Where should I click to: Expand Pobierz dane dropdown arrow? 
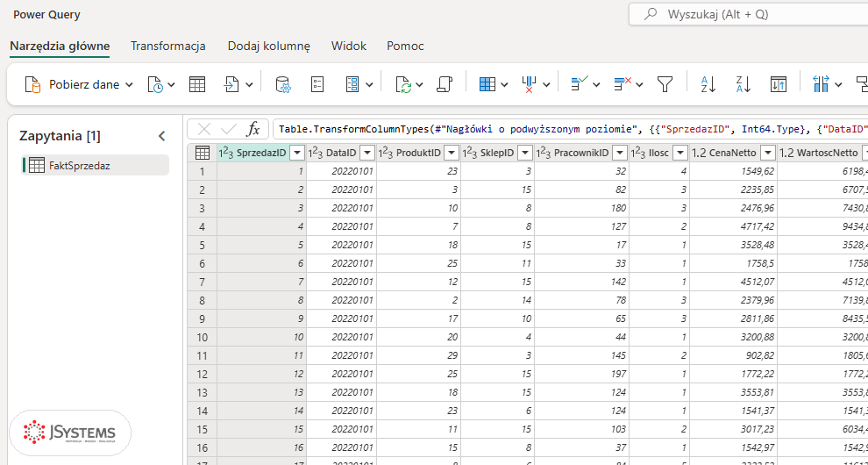(x=129, y=85)
